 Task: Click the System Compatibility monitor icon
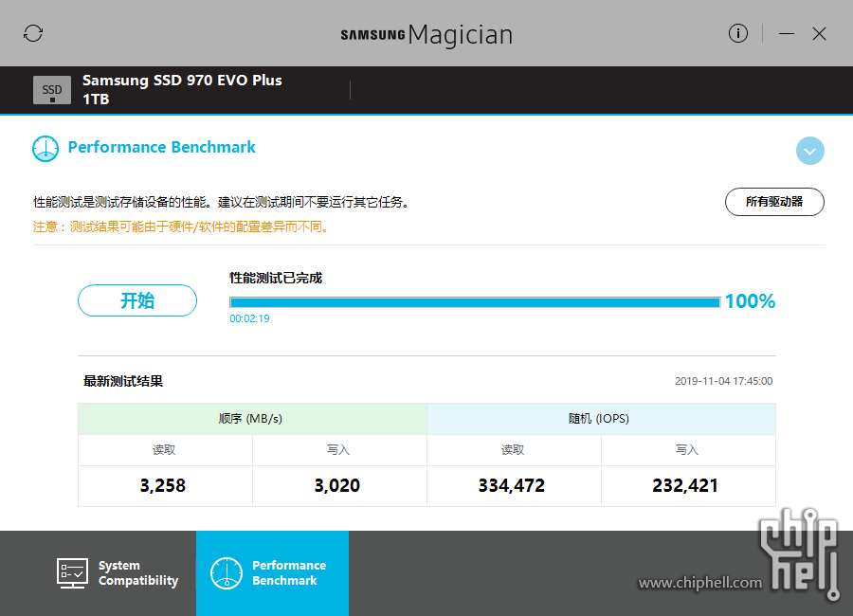(72, 573)
